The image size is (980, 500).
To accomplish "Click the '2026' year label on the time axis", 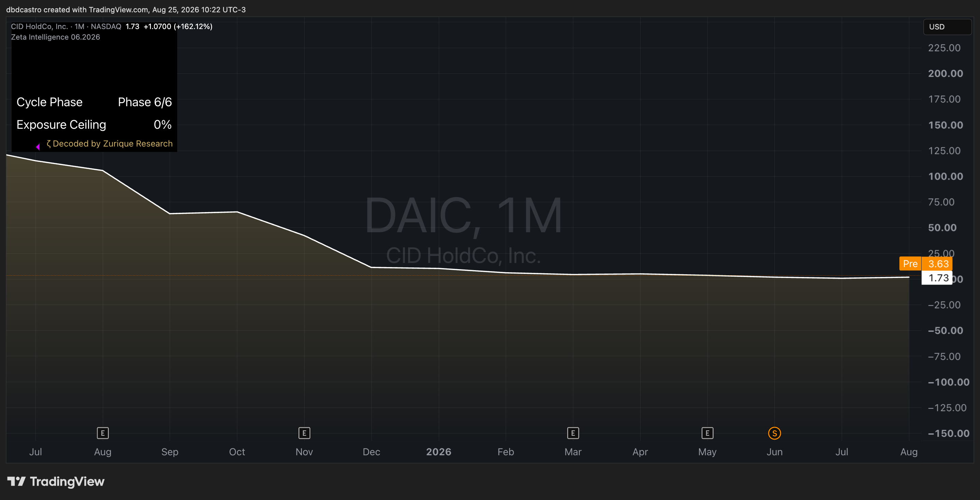I will click(x=439, y=452).
